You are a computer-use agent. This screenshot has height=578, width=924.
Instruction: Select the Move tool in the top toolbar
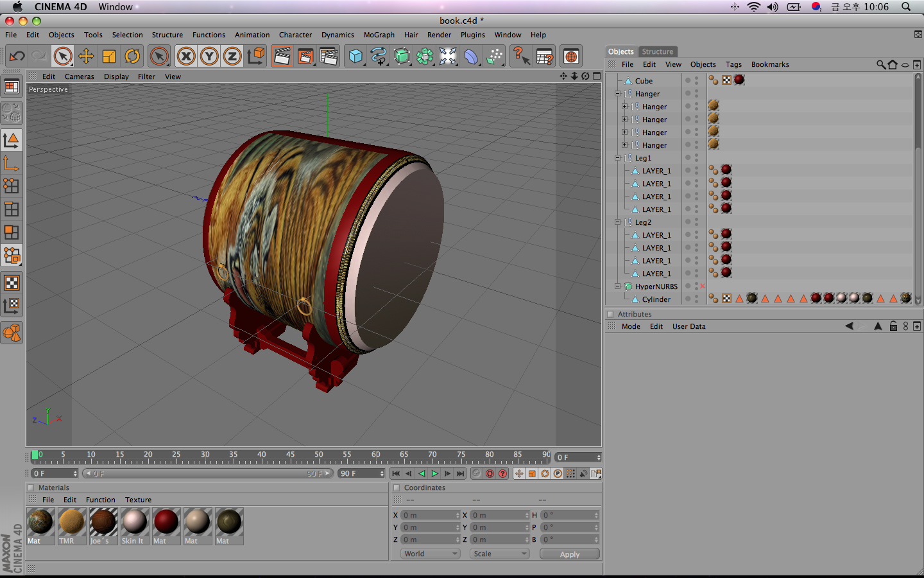click(86, 57)
